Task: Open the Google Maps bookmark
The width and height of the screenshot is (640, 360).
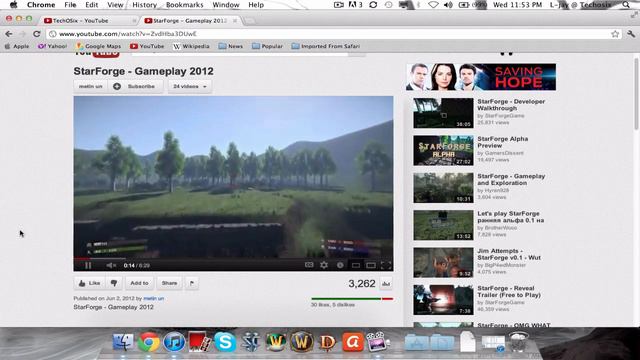Action: pyautogui.click(x=98, y=46)
